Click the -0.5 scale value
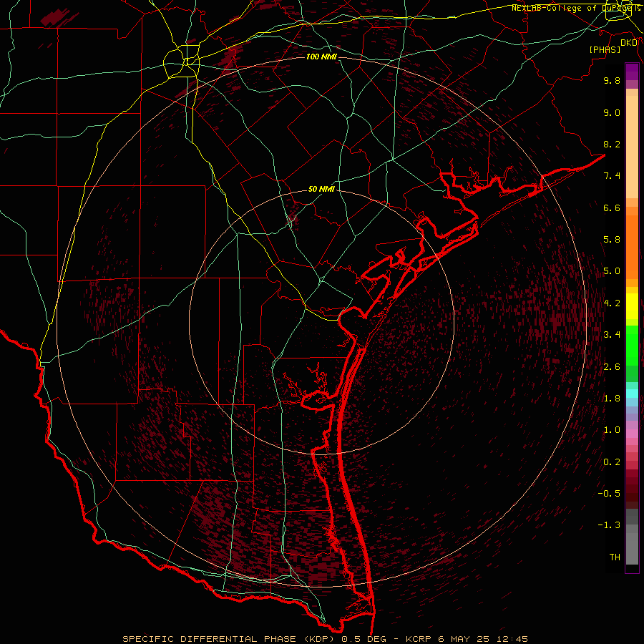The height and width of the screenshot is (644, 644). tap(609, 494)
